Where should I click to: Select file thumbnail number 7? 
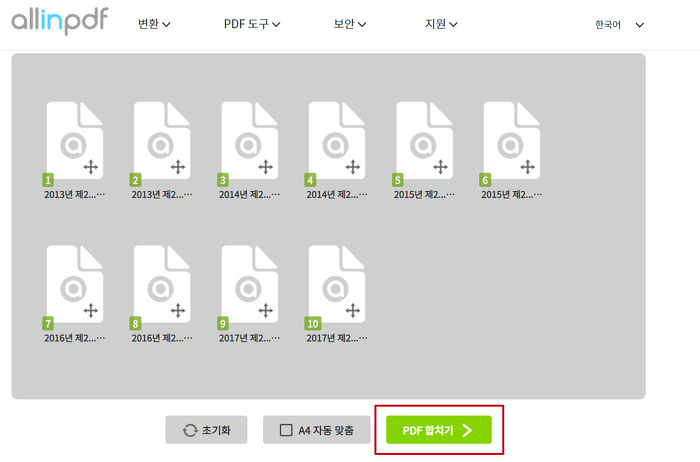click(75, 284)
